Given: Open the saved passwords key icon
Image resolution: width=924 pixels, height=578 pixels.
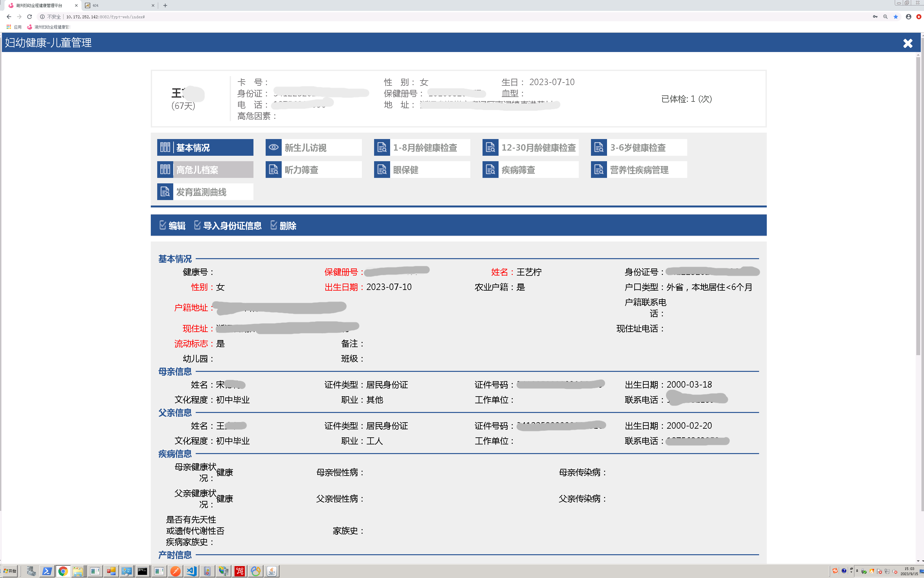Looking at the screenshot, I should [875, 17].
